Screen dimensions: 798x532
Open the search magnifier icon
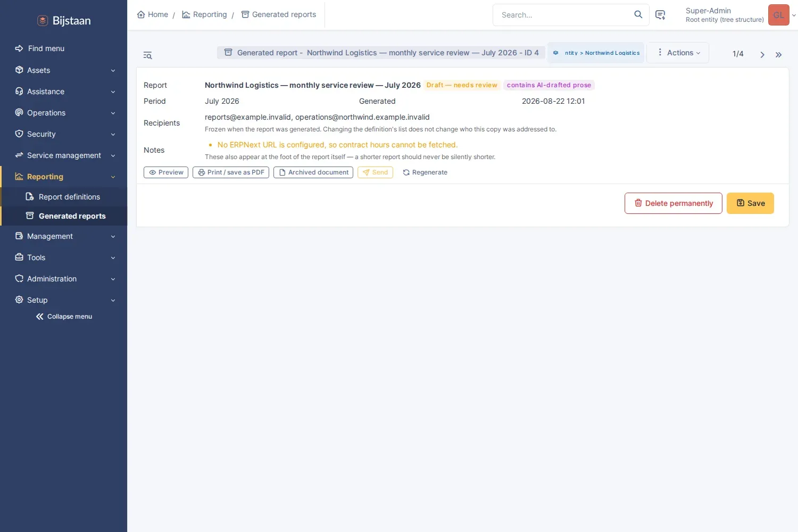coord(638,14)
